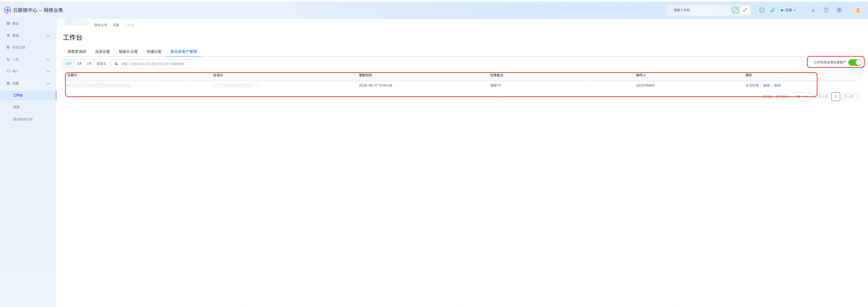This screenshot has height=307, width=868.
Task: Click the 会话ID column header
Action: point(218,75)
